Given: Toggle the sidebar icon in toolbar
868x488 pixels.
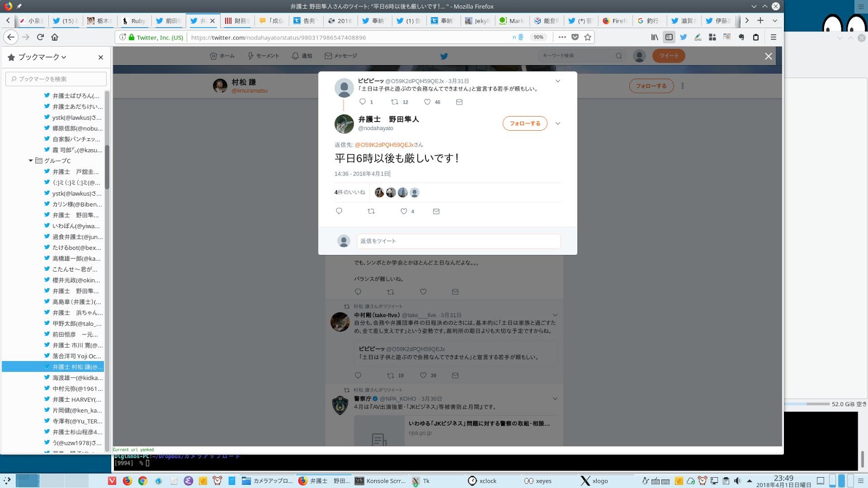Looking at the screenshot, I should 669,37.
